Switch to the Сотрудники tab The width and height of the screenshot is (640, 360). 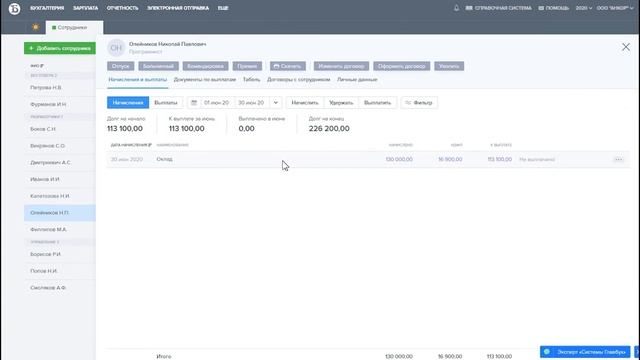[74, 27]
